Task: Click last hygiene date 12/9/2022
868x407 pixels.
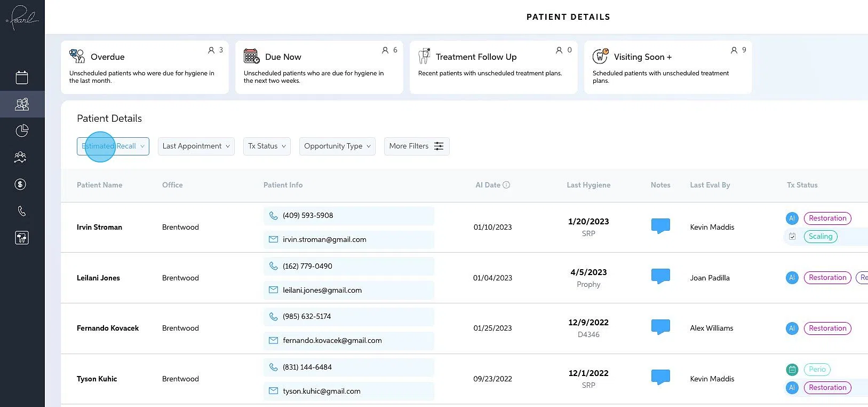Action: click(588, 323)
